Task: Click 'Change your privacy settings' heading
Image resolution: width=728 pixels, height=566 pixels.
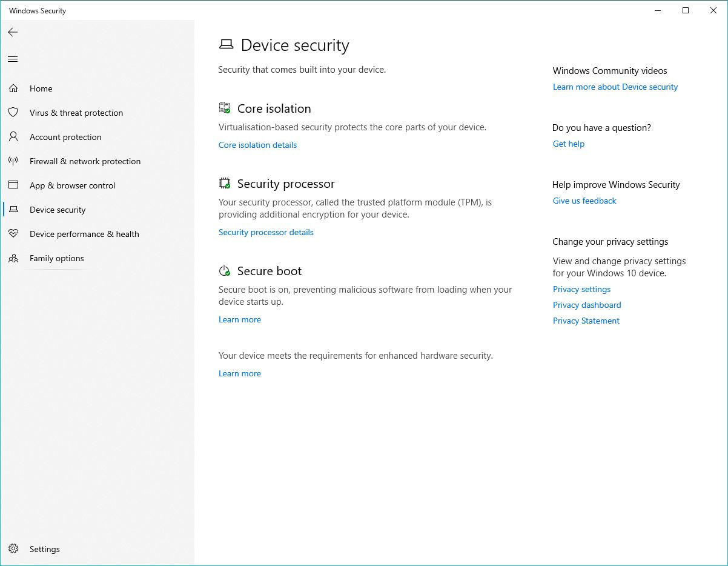Action: [610, 242]
